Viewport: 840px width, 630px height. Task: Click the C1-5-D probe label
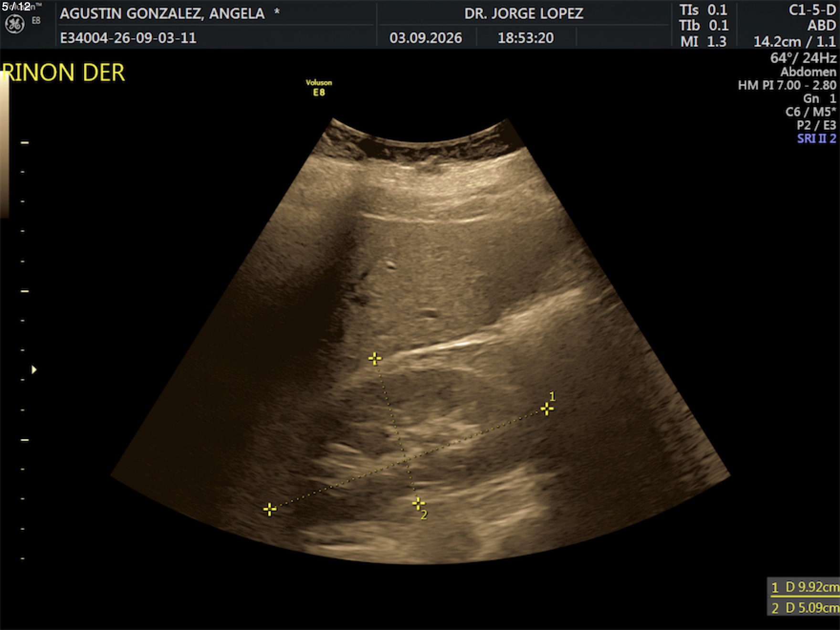point(812,10)
